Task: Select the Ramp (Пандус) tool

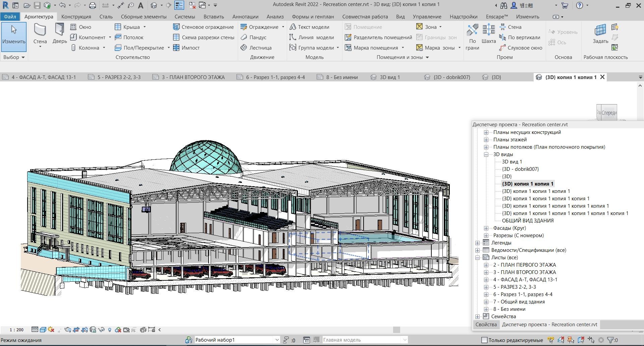Action: (254, 37)
